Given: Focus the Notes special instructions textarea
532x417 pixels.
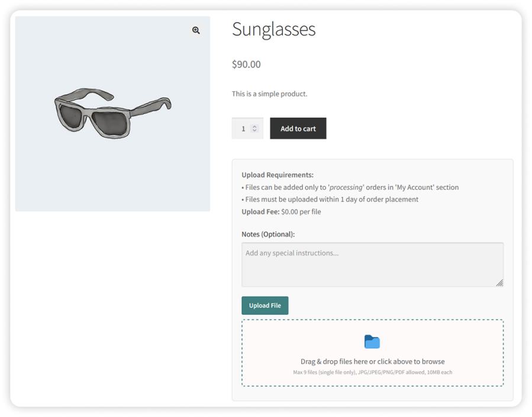Looking at the screenshot, I should [372, 264].
